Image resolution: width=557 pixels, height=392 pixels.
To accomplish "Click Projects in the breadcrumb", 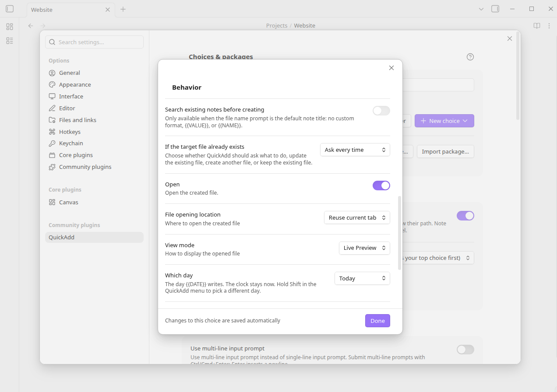I will (x=277, y=26).
